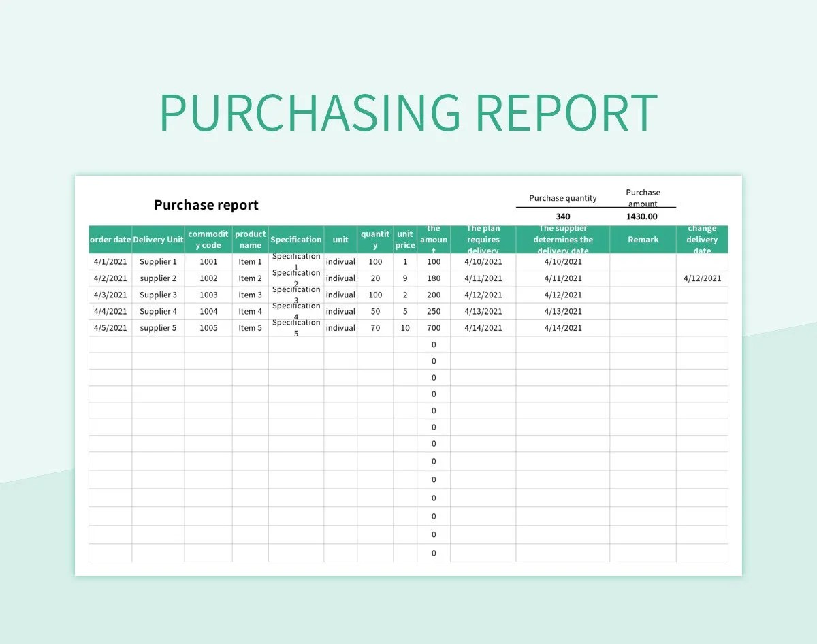Click the 'the amount' column header

click(x=434, y=240)
